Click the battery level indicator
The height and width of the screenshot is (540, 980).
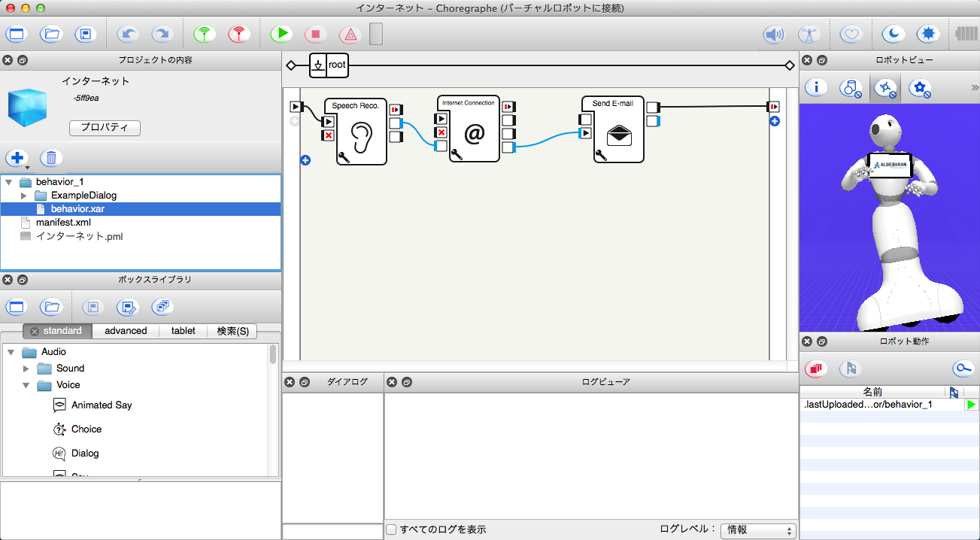(966, 34)
